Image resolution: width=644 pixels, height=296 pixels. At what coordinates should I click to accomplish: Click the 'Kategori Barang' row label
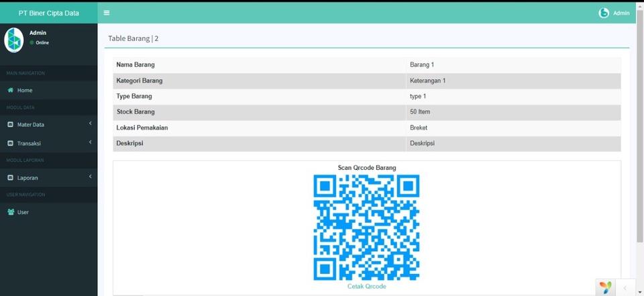point(140,81)
